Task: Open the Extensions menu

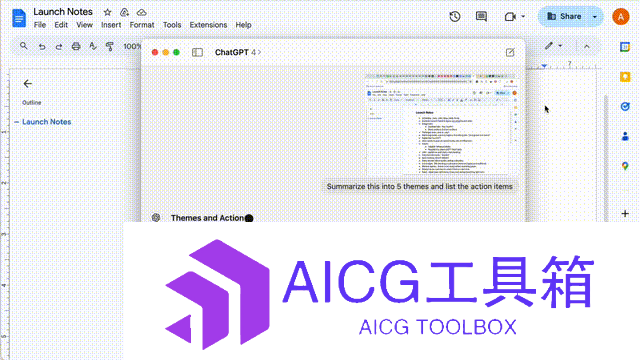Action: (208, 25)
